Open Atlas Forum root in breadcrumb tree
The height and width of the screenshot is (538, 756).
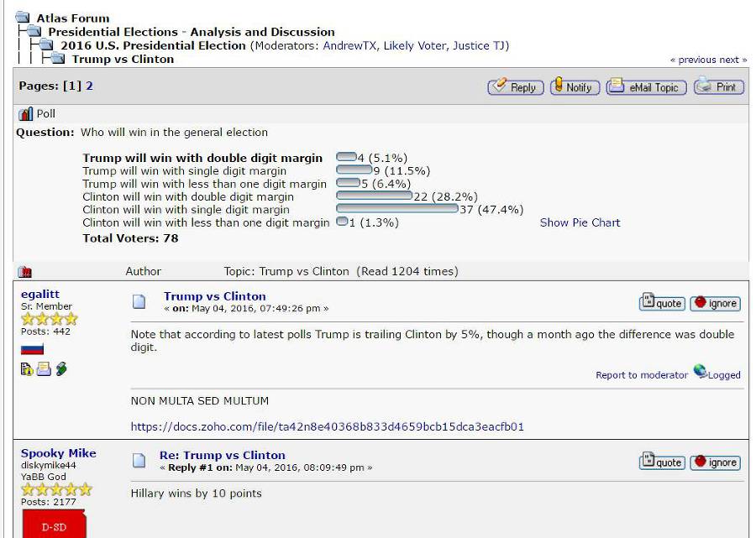73,18
